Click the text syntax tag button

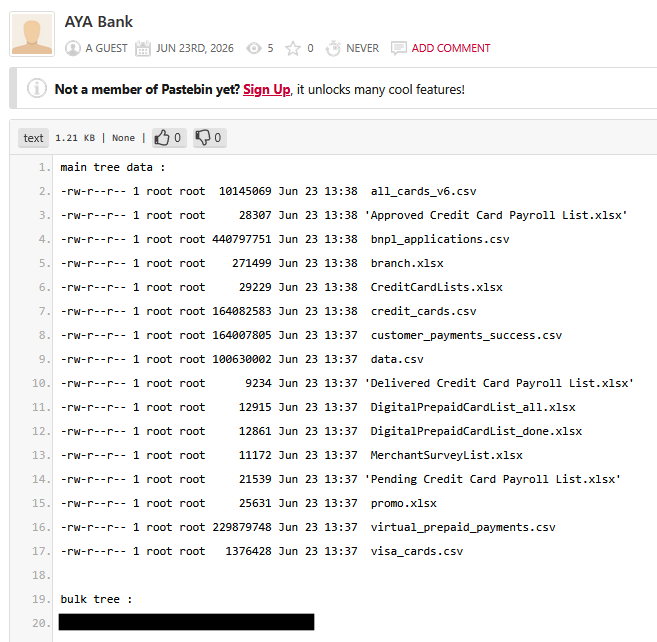pos(34,138)
